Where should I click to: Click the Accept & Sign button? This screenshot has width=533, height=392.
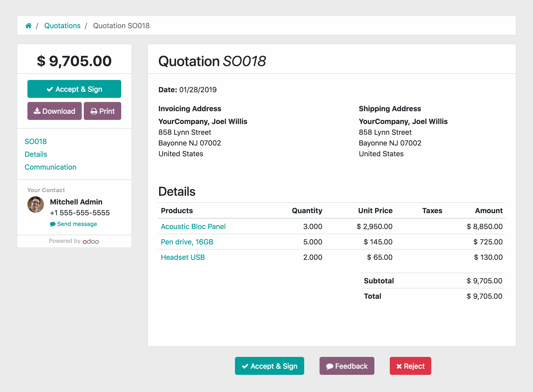tap(75, 89)
